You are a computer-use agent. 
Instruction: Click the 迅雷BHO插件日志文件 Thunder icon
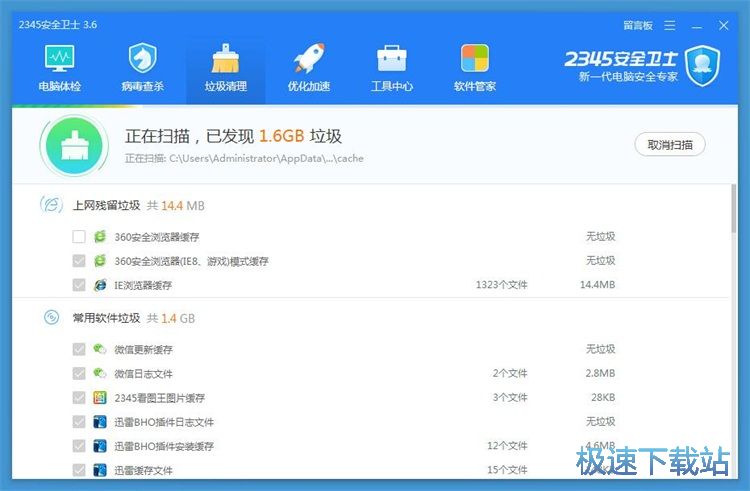[x=99, y=422]
